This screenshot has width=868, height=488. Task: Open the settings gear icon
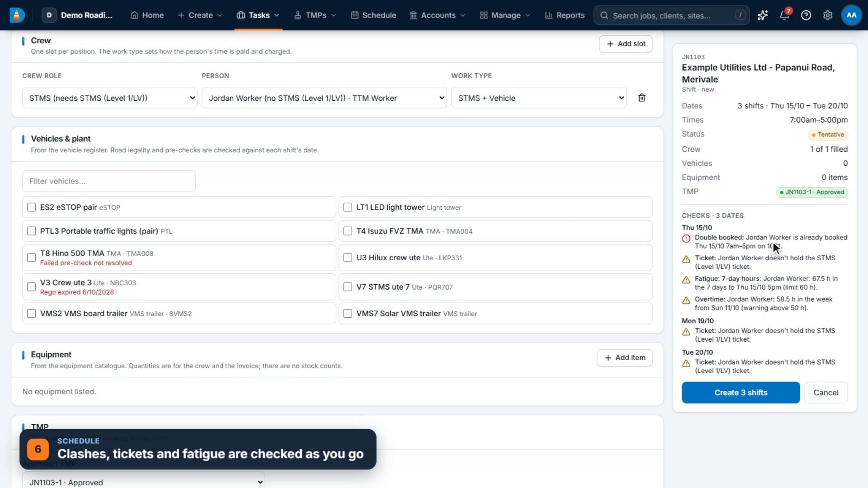pyautogui.click(x=828, y=15)
